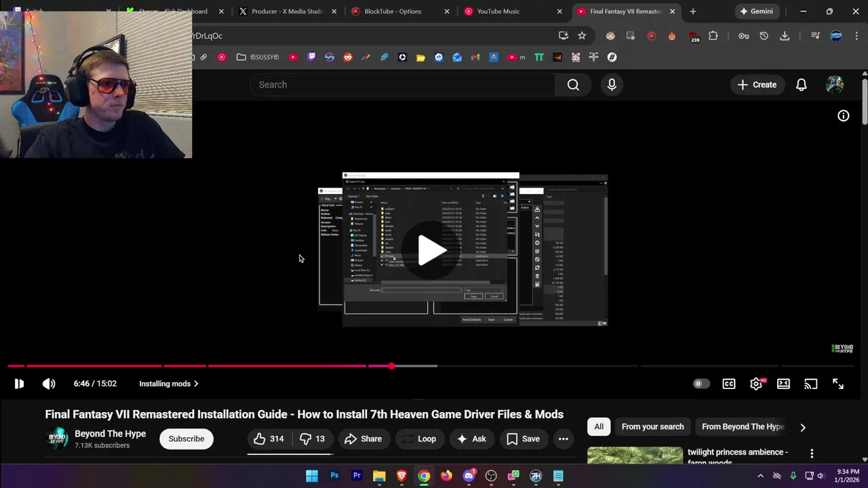Open the Ask AI button

471,439
